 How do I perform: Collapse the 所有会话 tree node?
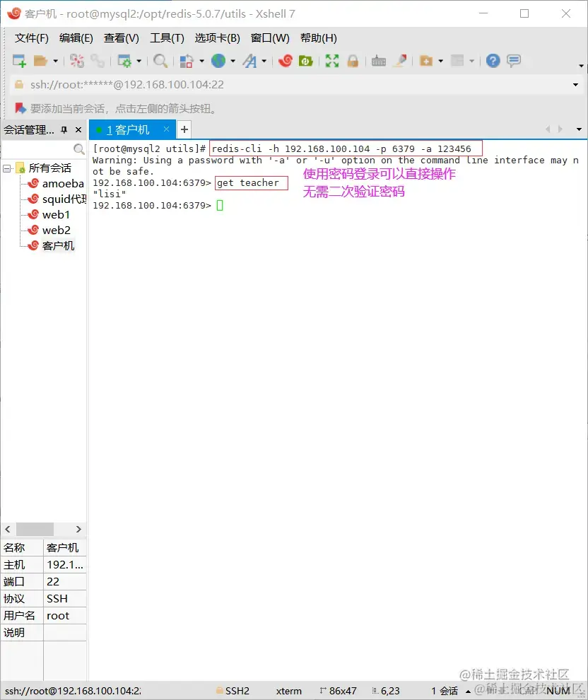pos(6,168)
